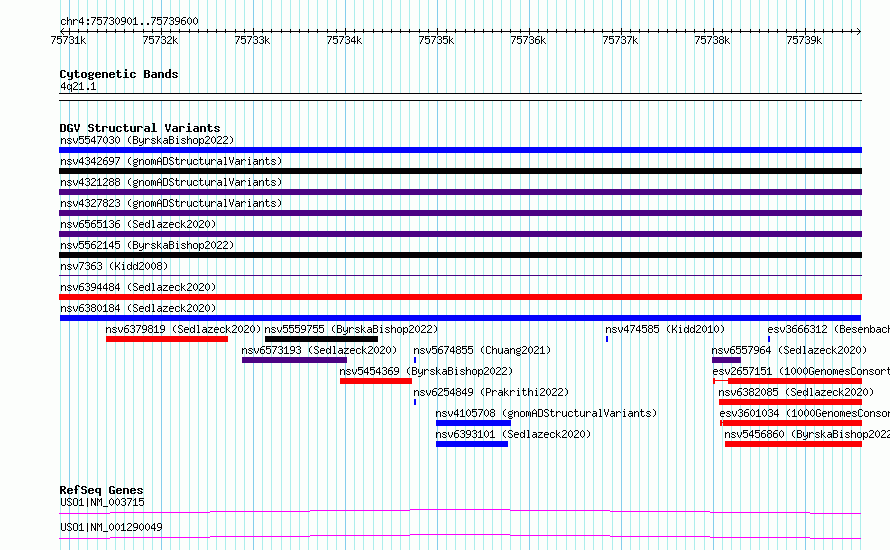The height and width of the screenshot is (550, 890).
Task: Click the esv3666312 variant label
Action: pyautogui.click(x=829, y=329)
